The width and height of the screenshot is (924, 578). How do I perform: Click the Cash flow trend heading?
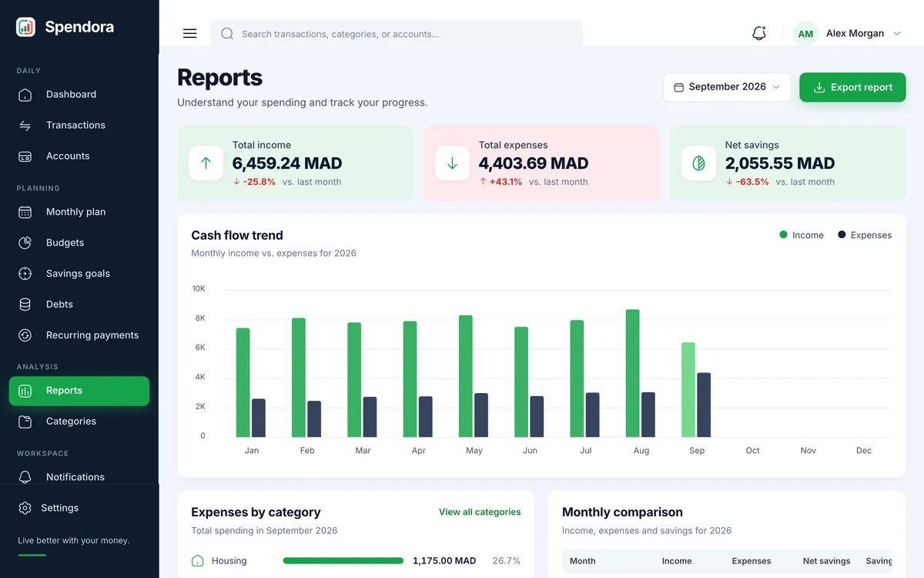click(237, 235)
